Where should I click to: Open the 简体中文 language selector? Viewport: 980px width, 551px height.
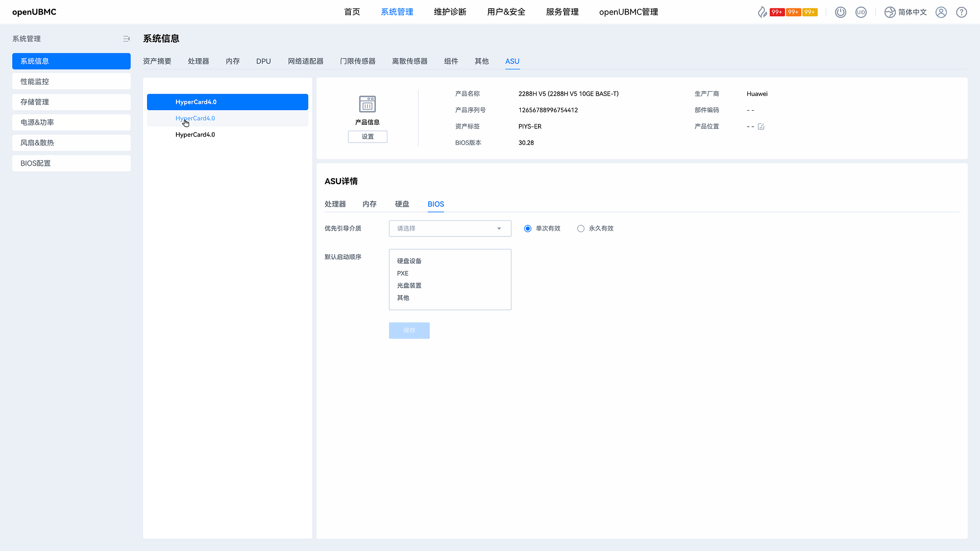coord(912,12)
